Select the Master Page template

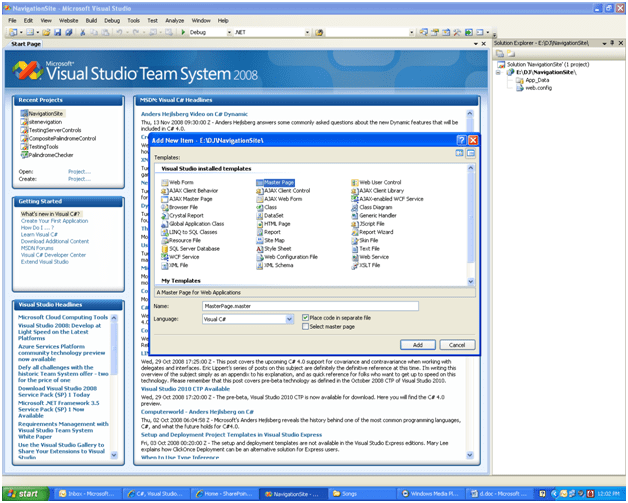[x=277, y=183]
